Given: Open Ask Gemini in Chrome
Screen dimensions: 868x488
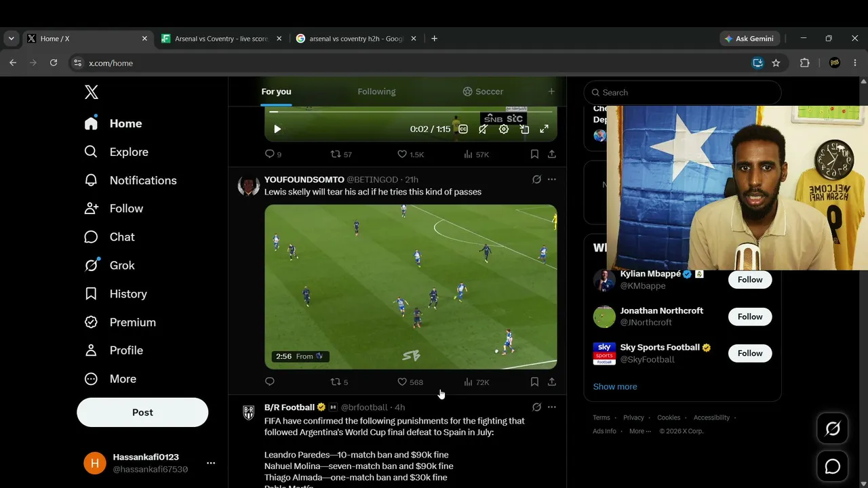Looking at the screenshot, I should pyautogui.click(x=750, y=39).
